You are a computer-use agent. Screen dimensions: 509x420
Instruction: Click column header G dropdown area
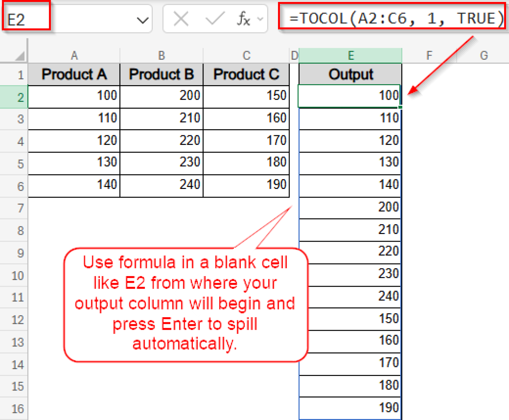[484, 55]
